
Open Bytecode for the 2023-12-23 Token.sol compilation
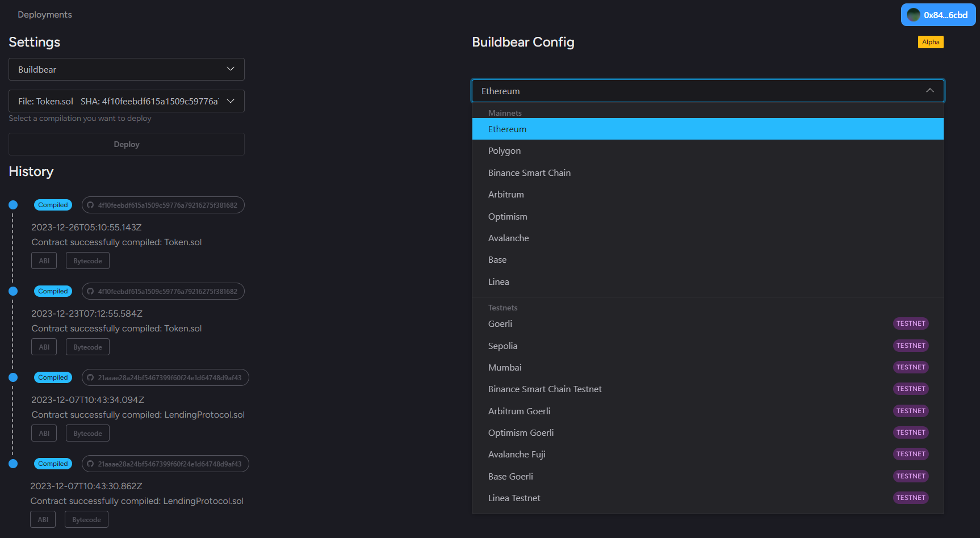coord(87,347)
